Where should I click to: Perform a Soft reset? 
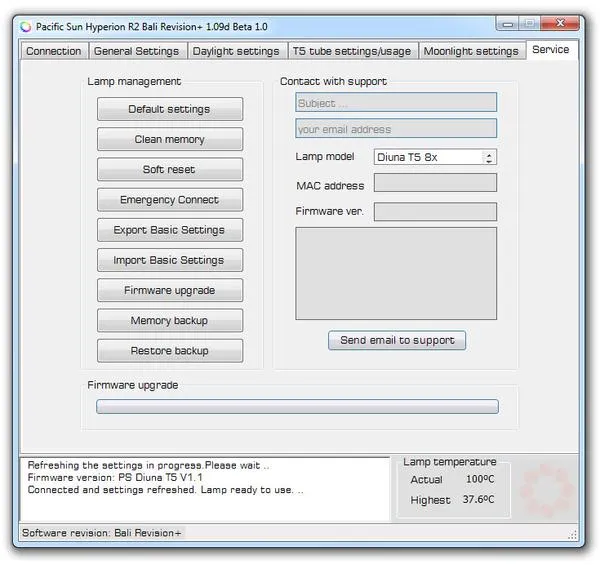point(170,170)
